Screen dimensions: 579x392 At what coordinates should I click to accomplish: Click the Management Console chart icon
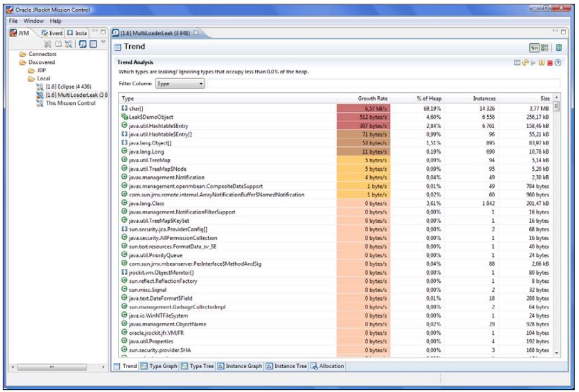point(94,44)
